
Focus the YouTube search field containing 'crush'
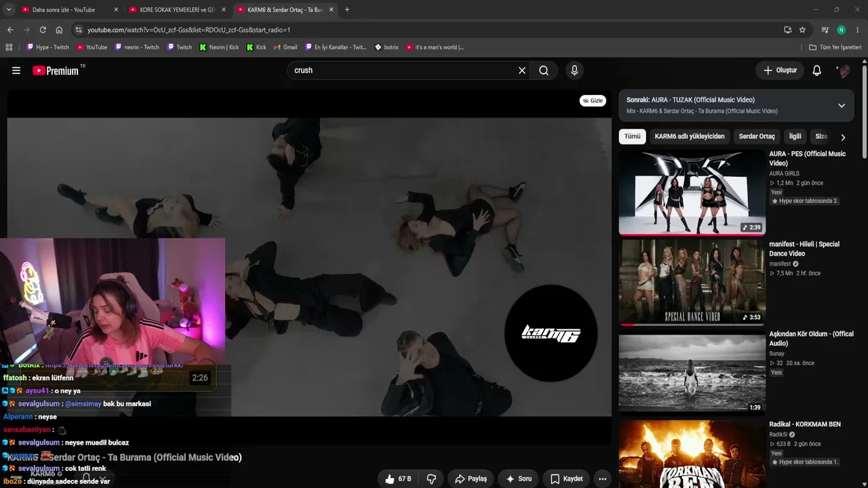tap(403, 70)
